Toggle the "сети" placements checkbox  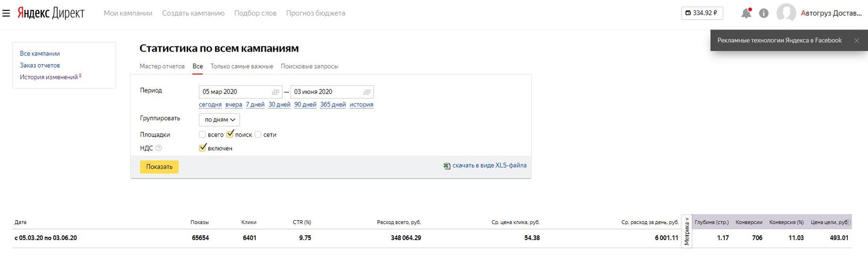[x=258, y=134]
